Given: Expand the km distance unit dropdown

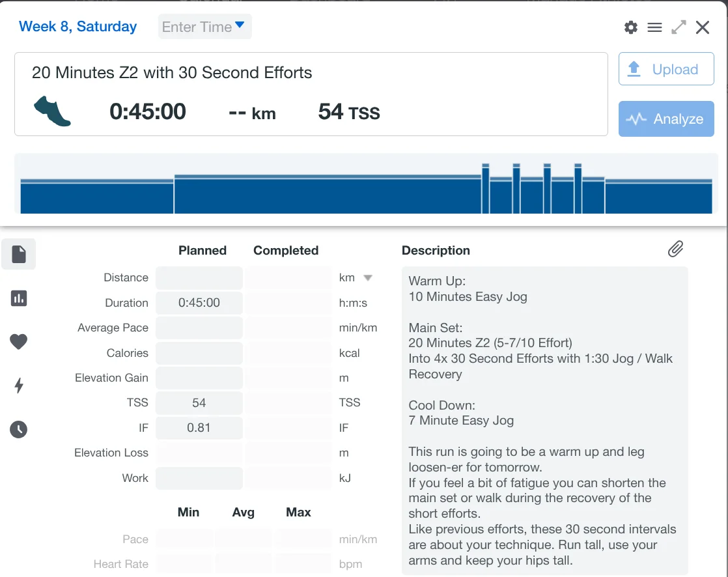Looking at the screenshot, I should pyautogui.click(x=367, y=278).
